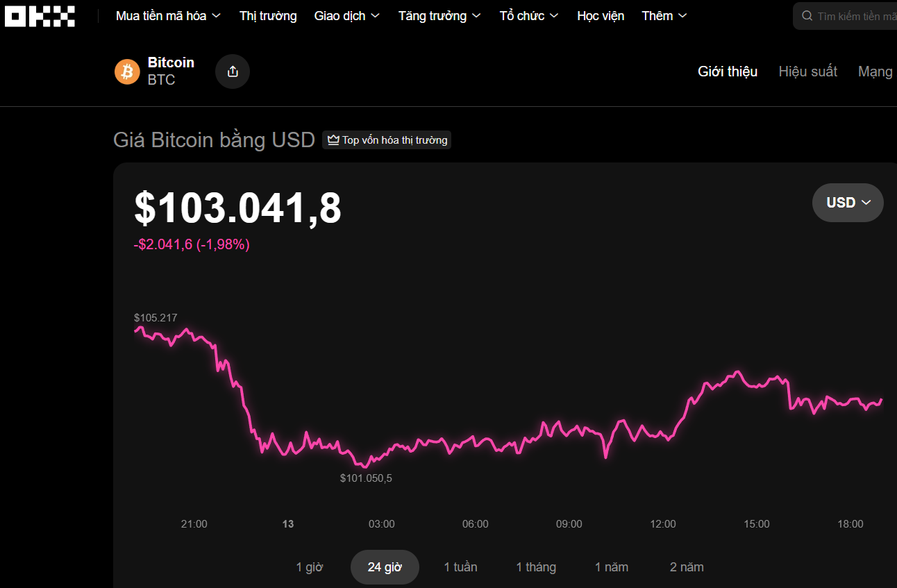Expand the Tăng trưởng dropdown

439,15
